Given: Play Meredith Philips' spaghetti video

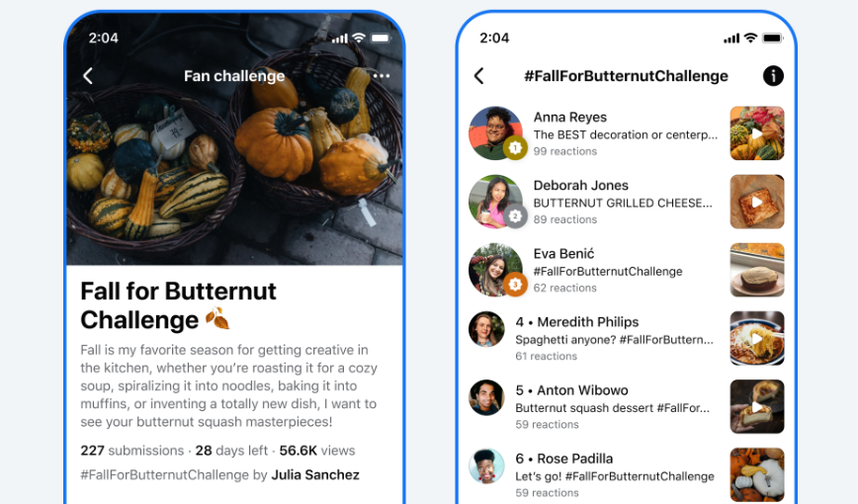Looking at the screenshot, I should point(757,338).
